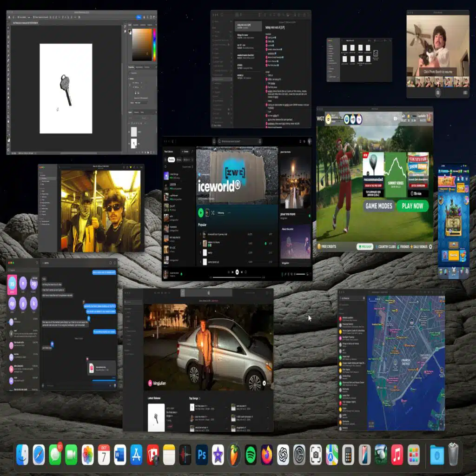Click the Spotify home icon beside search
476x476 pixels.
tap(213, 141)
